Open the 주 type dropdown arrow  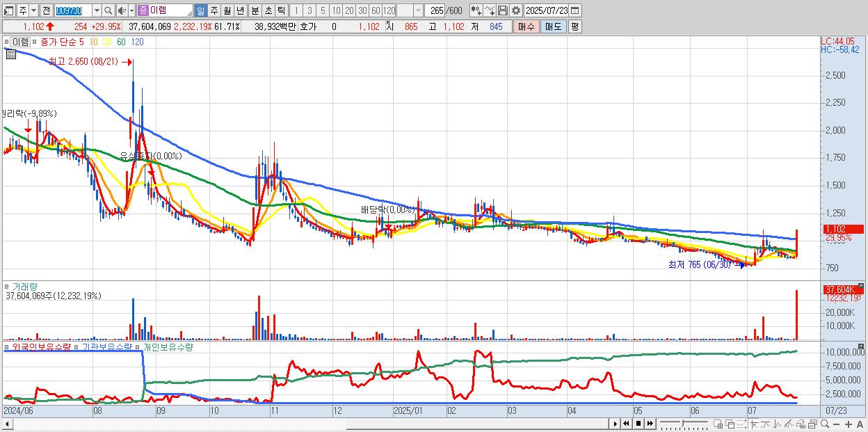[x=33, y=10]
